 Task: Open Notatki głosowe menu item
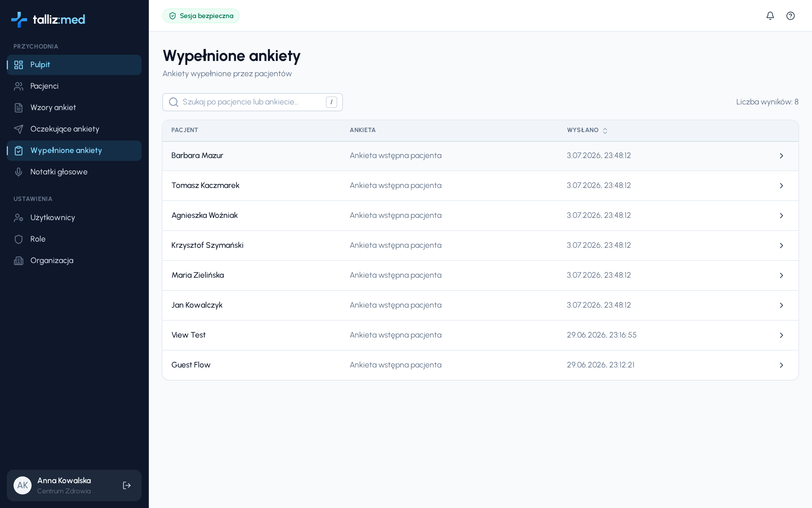(74, 172)
